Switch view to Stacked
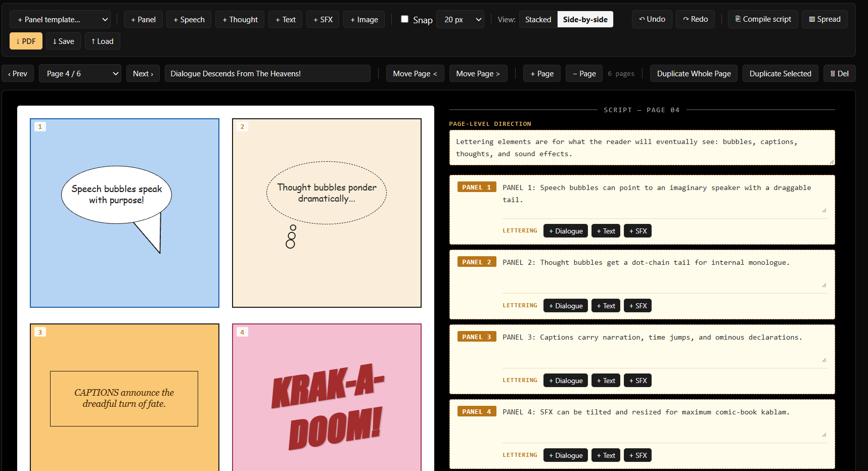This screenshot has height=471, width=868. click(x=538, y=19)
